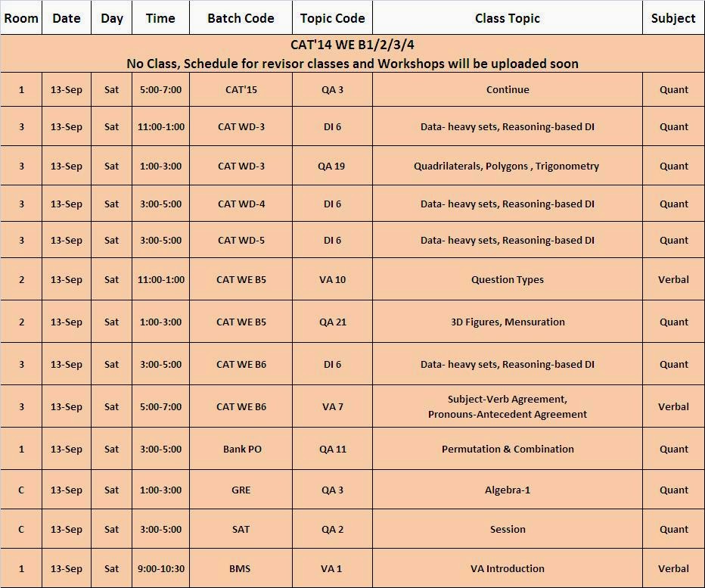Click the 'Algebra-1' class topic cell
Image resolution: width=705 pixels, height=588 pixels.
coord(507,490)
